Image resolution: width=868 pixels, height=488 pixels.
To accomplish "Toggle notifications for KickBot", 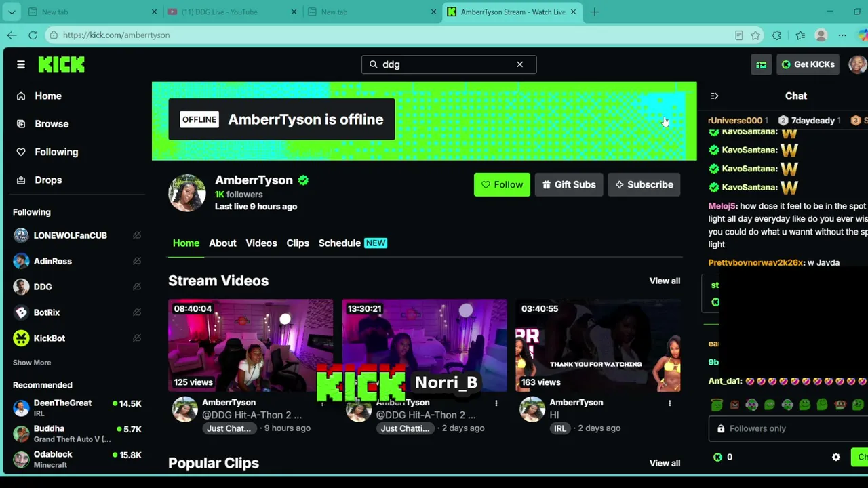I will point(137,338).
